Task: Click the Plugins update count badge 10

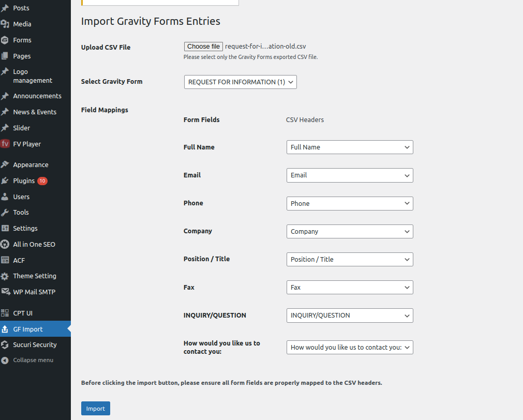Action: (42, 181)
